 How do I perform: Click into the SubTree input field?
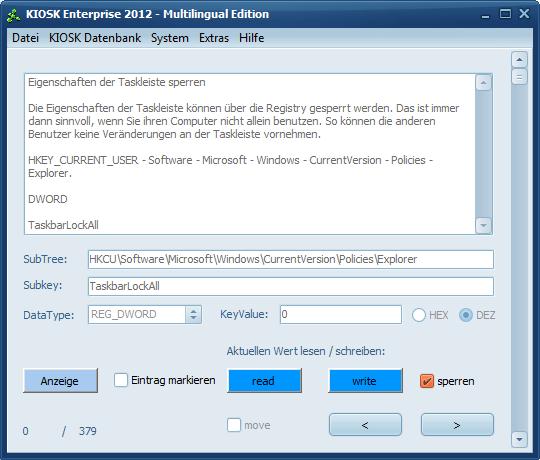click(291, 259)
